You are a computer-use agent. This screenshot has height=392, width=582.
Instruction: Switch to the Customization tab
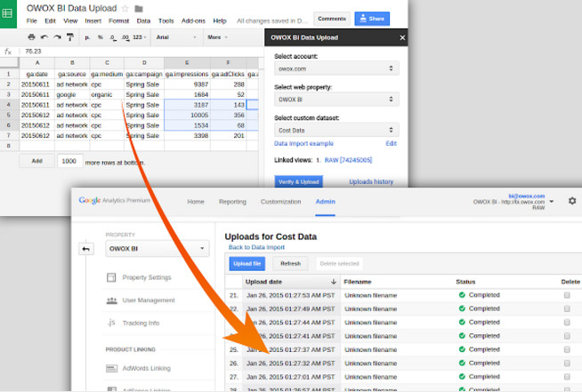pyautogui.click(x=280, y=202)
